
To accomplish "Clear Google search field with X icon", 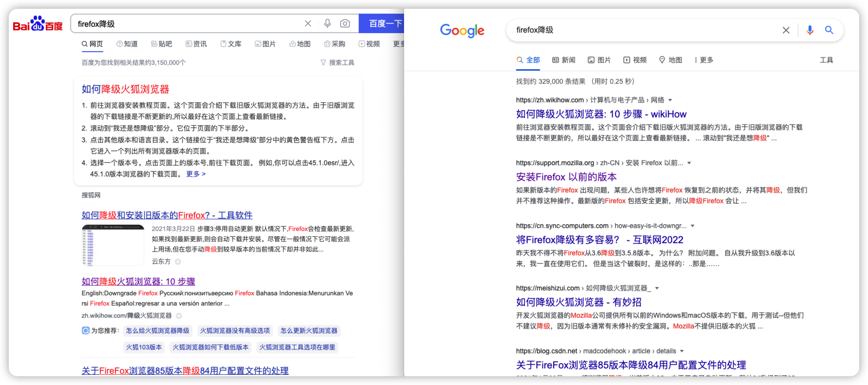I will [x=786, y=30].
